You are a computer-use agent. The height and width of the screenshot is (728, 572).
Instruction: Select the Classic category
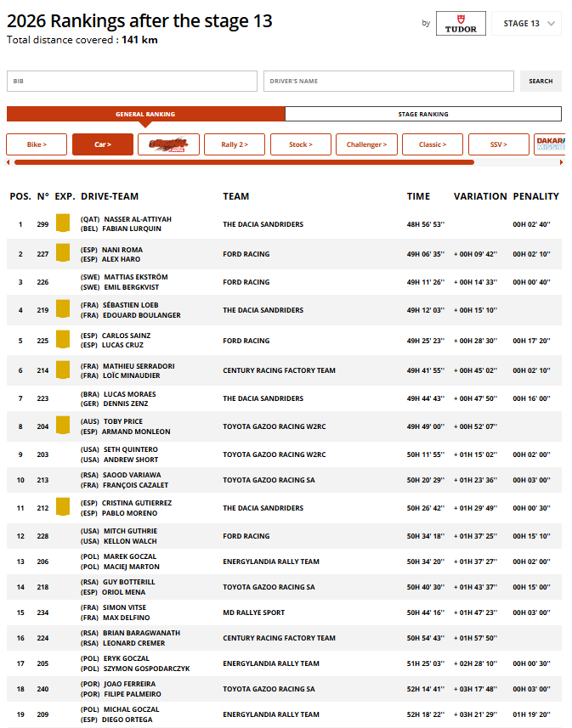(433, 144)
